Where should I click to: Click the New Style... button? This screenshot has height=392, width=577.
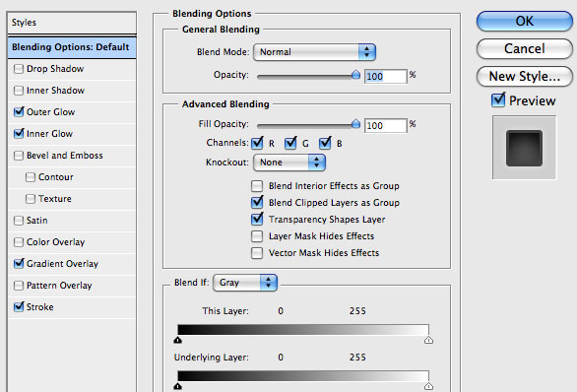(525, 76)
